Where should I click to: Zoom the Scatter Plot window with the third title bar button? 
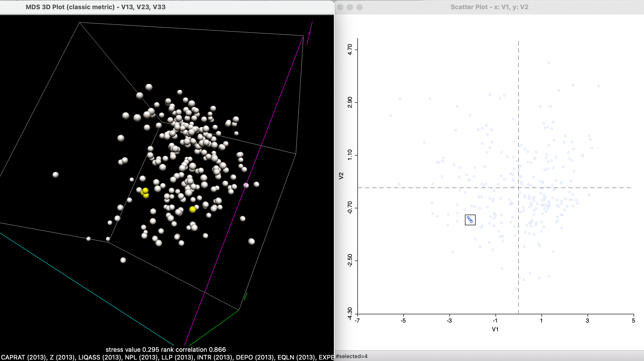pyautogui.click(x=360, y=7)
